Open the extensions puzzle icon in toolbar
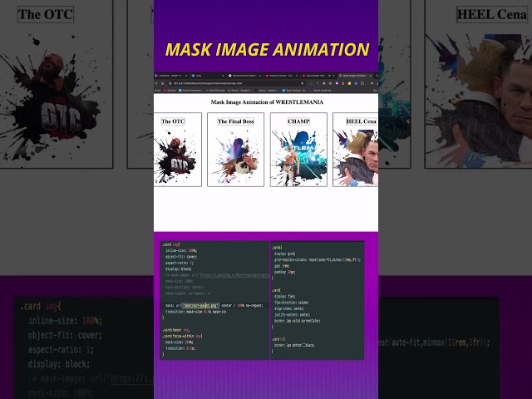532x399 pixels. [362, 83]
